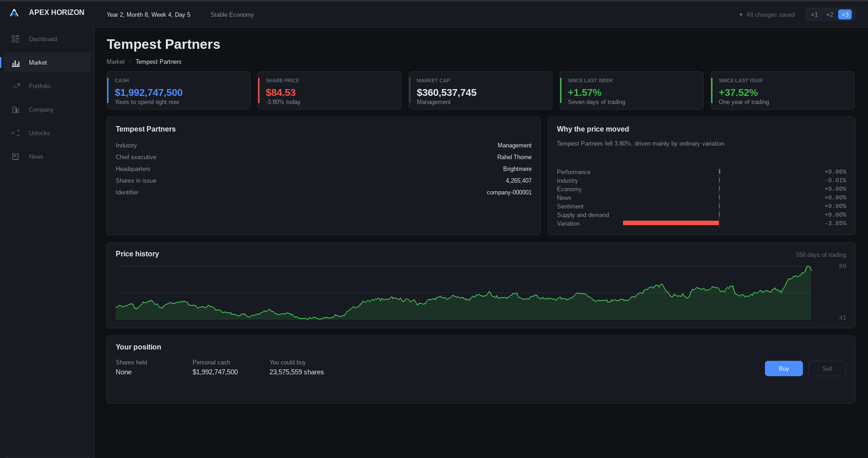Click the price history chart peak
This screenshot has height=458, width=868.
click(808, 267)
